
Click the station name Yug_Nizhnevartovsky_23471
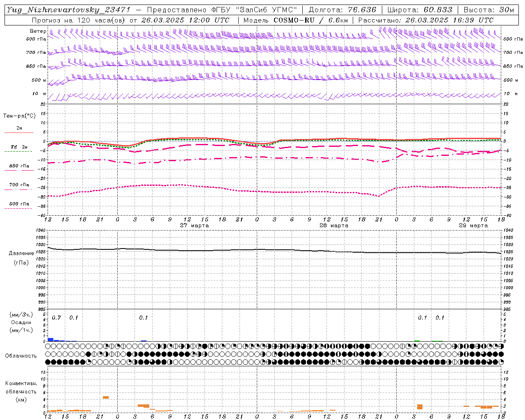69,10
